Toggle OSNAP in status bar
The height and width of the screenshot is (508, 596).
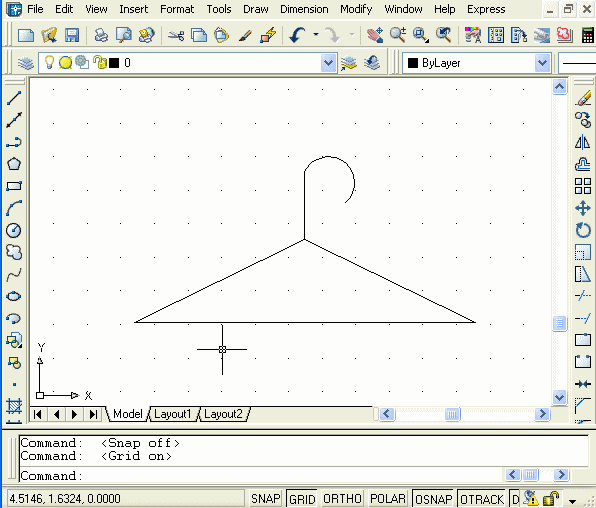click(x=433, y=499)
